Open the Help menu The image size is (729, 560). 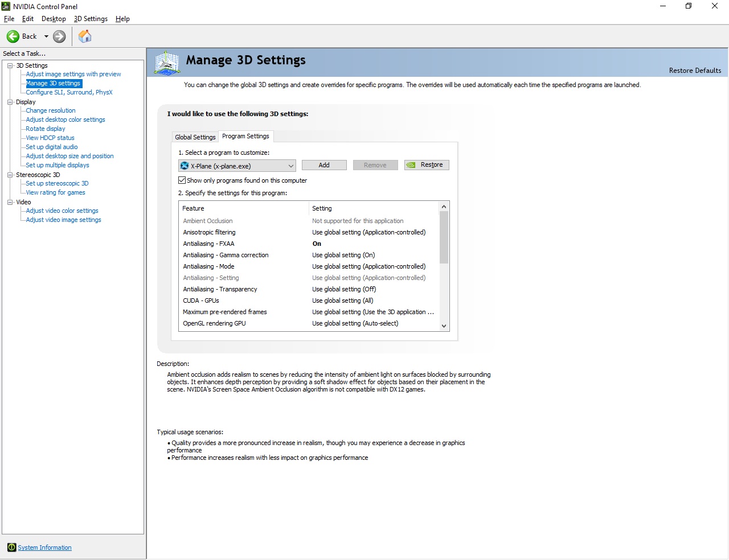(x=122, y=19)
